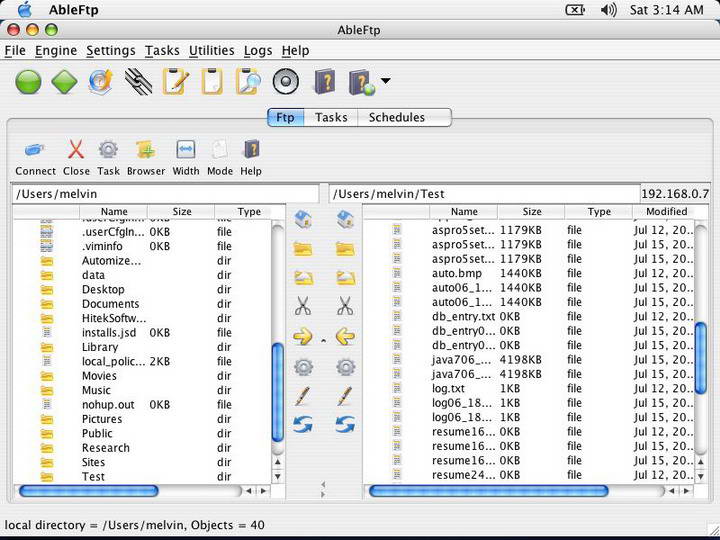The width and height of the screenshot is (720, 540).
Task: Click the right-panel pencil rename icon
Action: 345,396
